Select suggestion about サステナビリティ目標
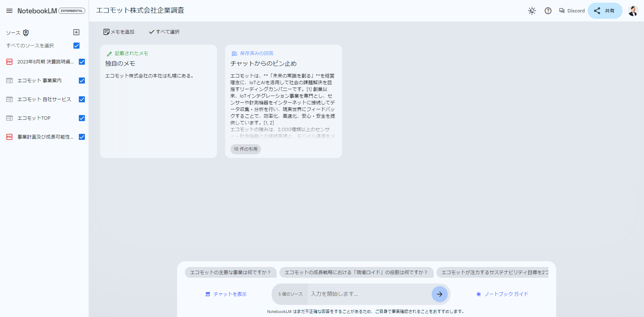This screenshot has height=317, width=644. coord(492,272)
